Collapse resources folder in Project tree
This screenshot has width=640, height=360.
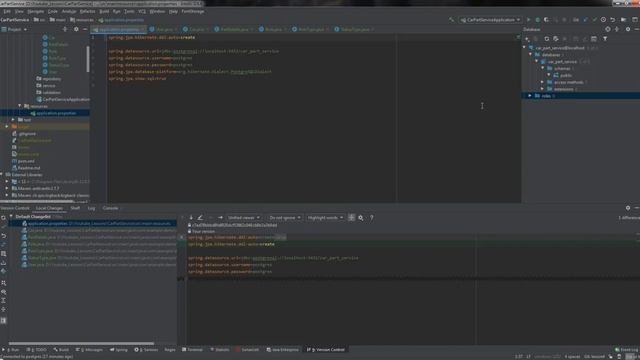coord(20,106)
